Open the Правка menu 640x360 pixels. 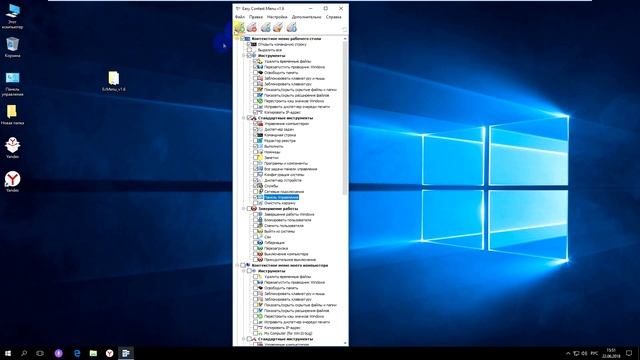click(256, 17)
